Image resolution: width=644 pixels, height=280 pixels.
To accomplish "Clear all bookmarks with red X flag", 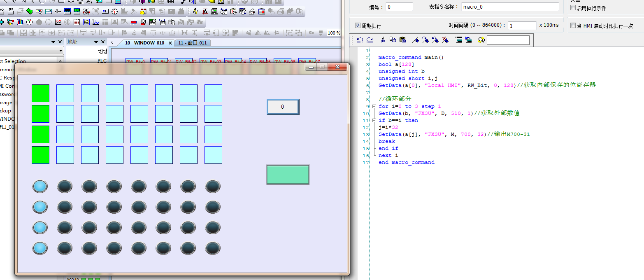I will coord(445,40).
